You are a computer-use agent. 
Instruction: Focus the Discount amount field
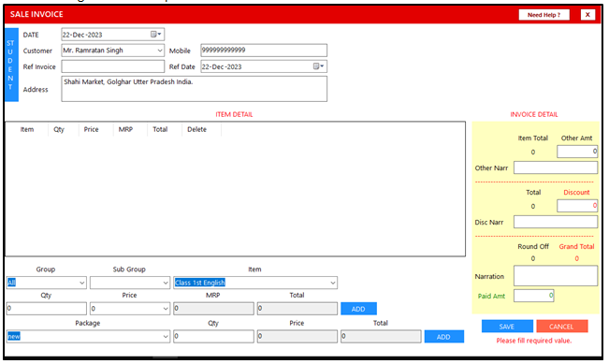pos(577,206)
